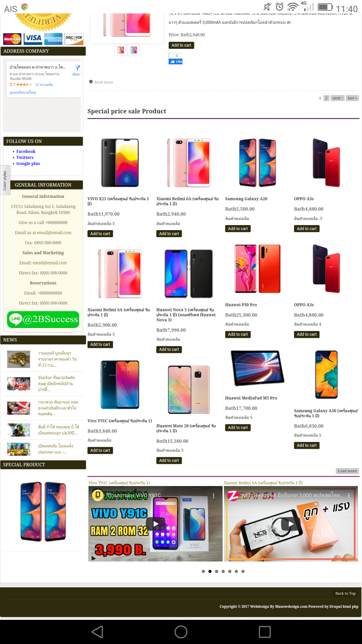Select the last carousel dot

(243, 571)
